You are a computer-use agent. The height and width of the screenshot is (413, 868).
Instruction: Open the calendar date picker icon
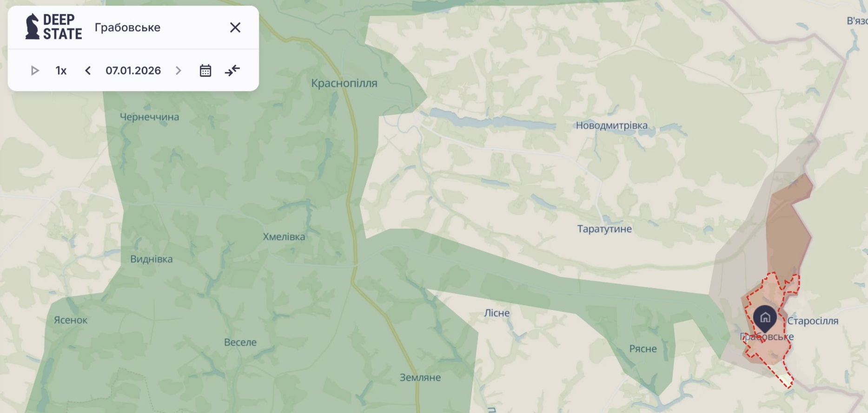click(x=205, y=71)
